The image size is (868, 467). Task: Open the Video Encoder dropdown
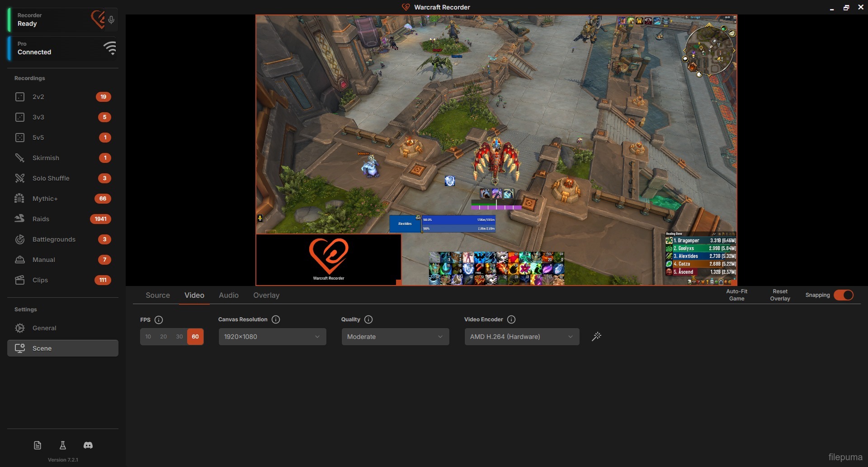521,337
